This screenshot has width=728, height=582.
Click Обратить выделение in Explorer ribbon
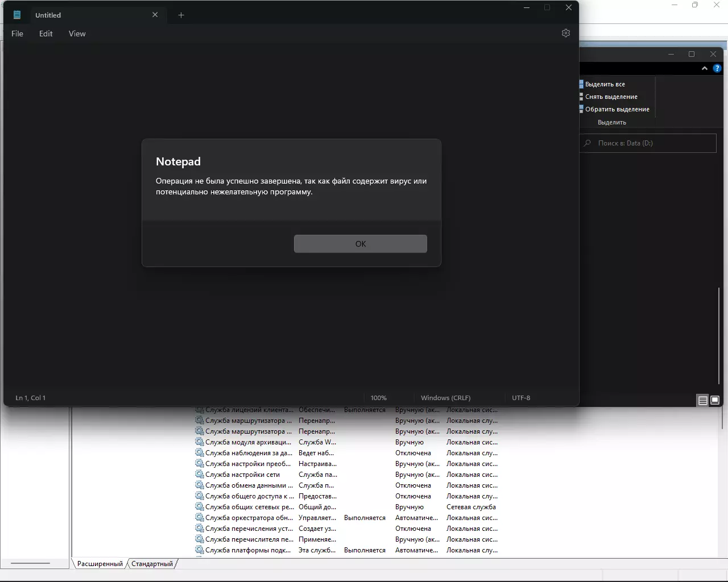[x=615, y=109]
